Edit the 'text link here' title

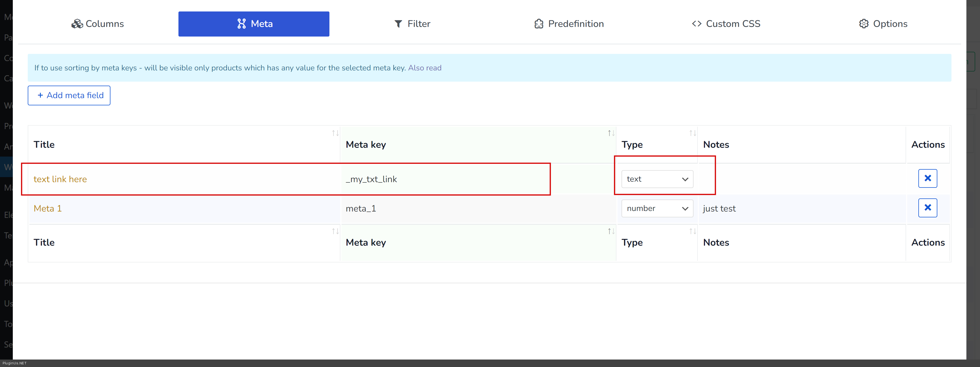point(60,179)
